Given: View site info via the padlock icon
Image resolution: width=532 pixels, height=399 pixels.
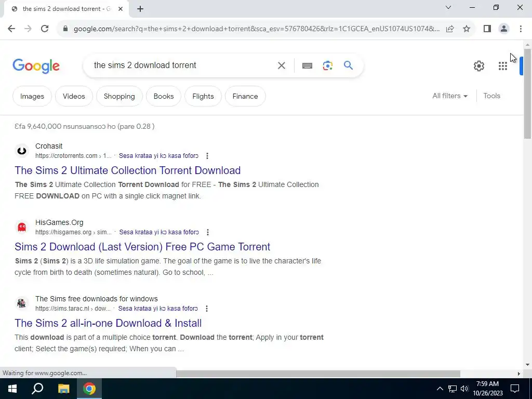Looking at the screenshot, I should [65, 29].
